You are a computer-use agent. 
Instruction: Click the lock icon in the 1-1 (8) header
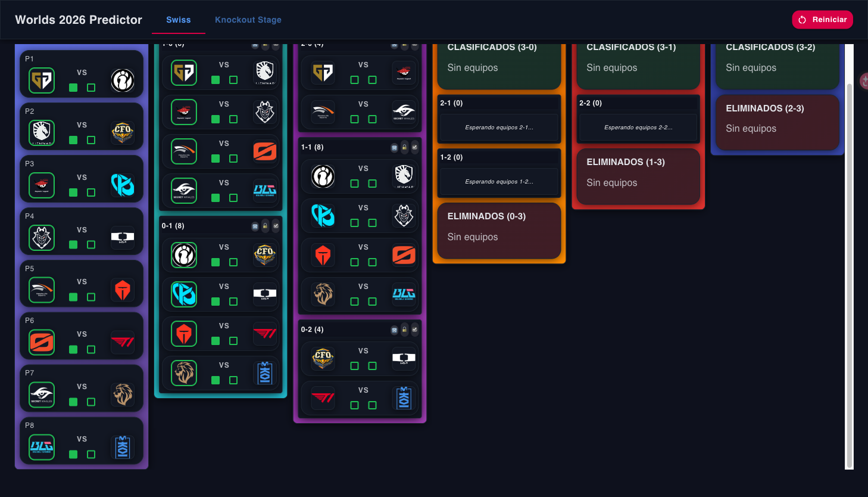(405, 148)
